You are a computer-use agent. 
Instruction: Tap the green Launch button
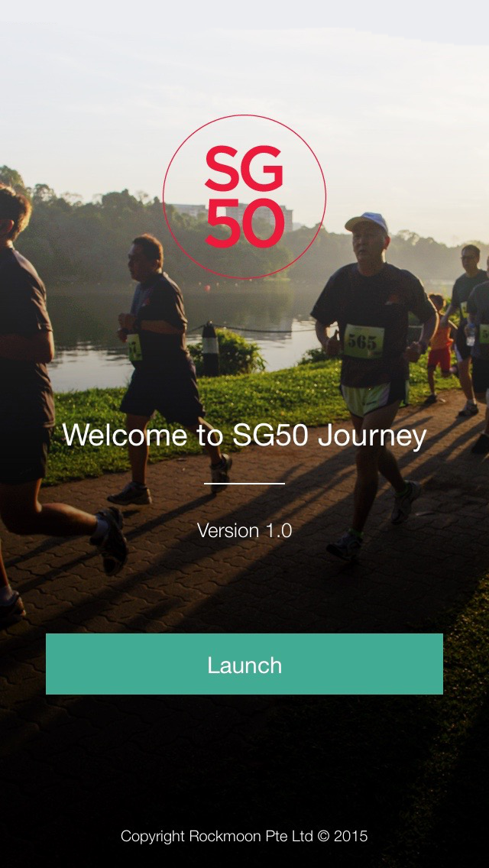tap(244, 664)
